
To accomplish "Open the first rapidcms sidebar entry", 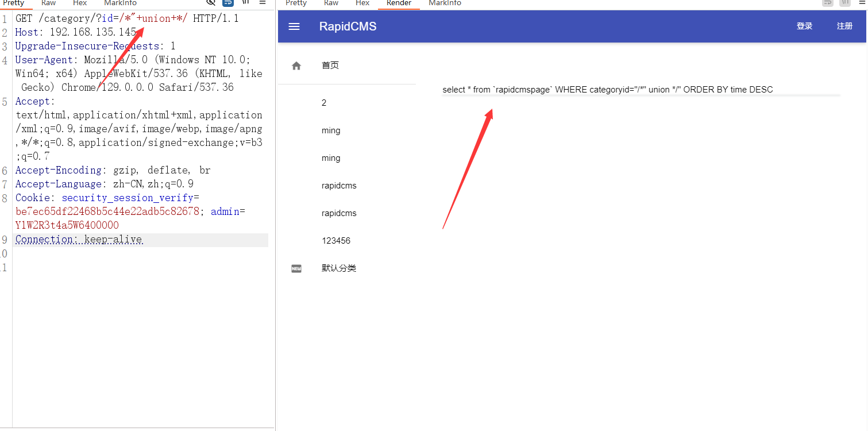I will 339,186.
